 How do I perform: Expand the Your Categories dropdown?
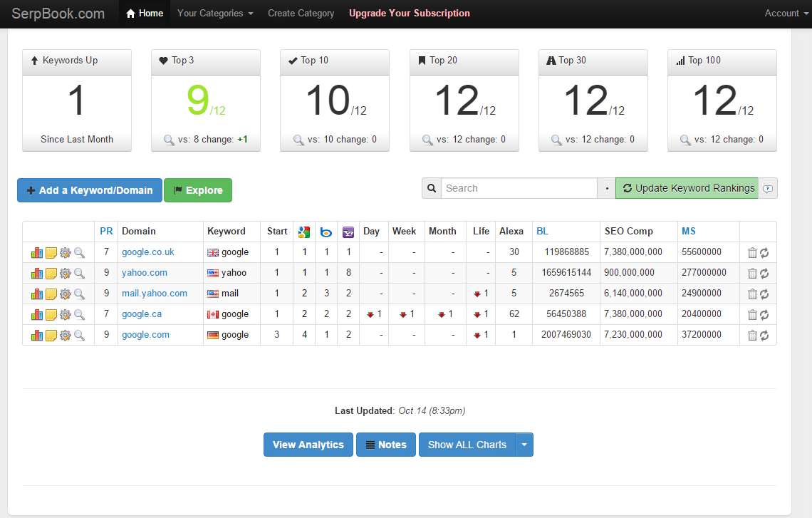point(215,14)
